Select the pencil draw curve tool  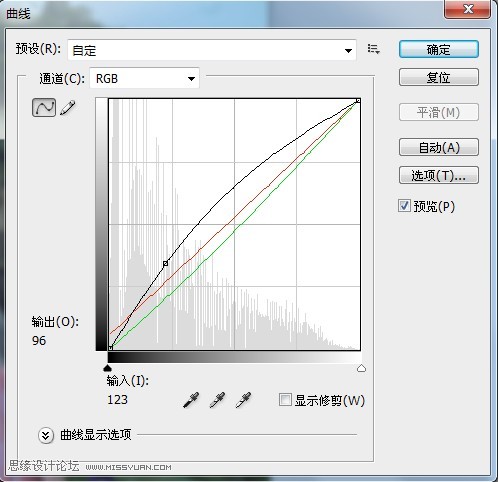click(68, 108)
